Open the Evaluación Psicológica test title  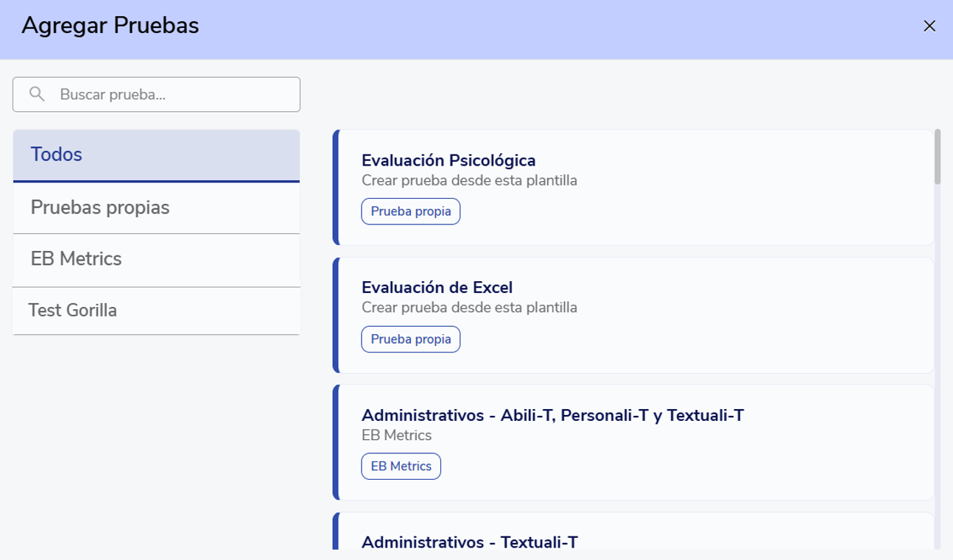[448, 160]
